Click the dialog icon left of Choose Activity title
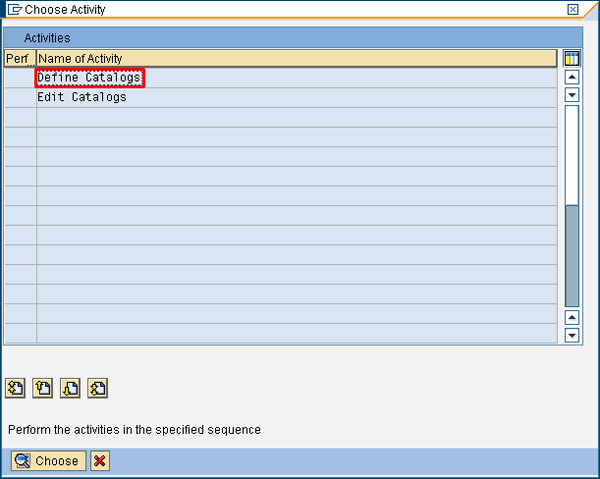 click(x=14, y=9)
